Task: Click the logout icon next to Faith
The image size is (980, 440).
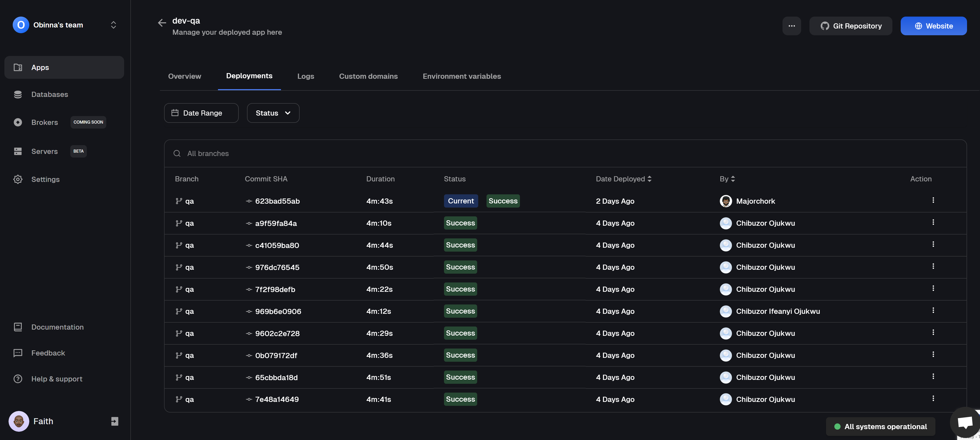Action: tap(115, 421)
